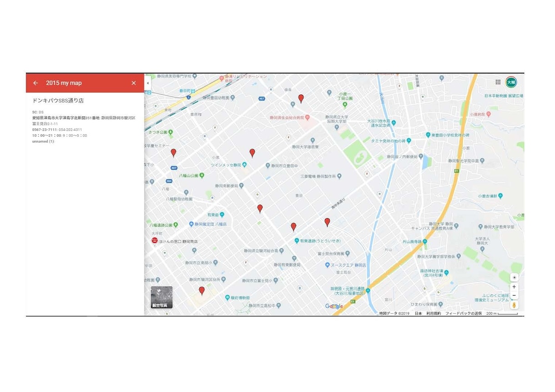Collapse the side panel with the triangle handle
555x392 pixels.
[x=147, y=83]
